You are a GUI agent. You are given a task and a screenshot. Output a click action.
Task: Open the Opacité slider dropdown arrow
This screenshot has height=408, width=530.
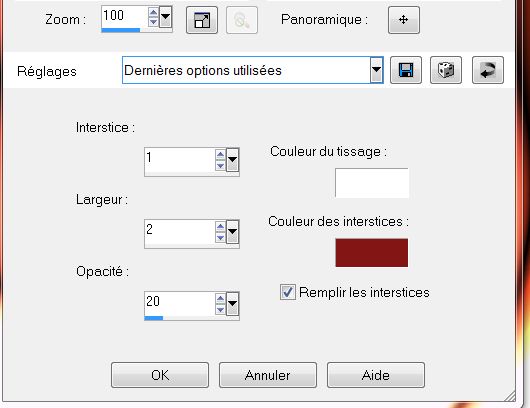(232, 304)
